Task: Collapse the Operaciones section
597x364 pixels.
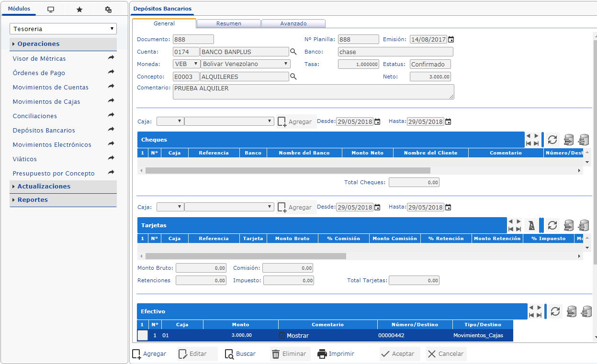Action: coord(63,44)
